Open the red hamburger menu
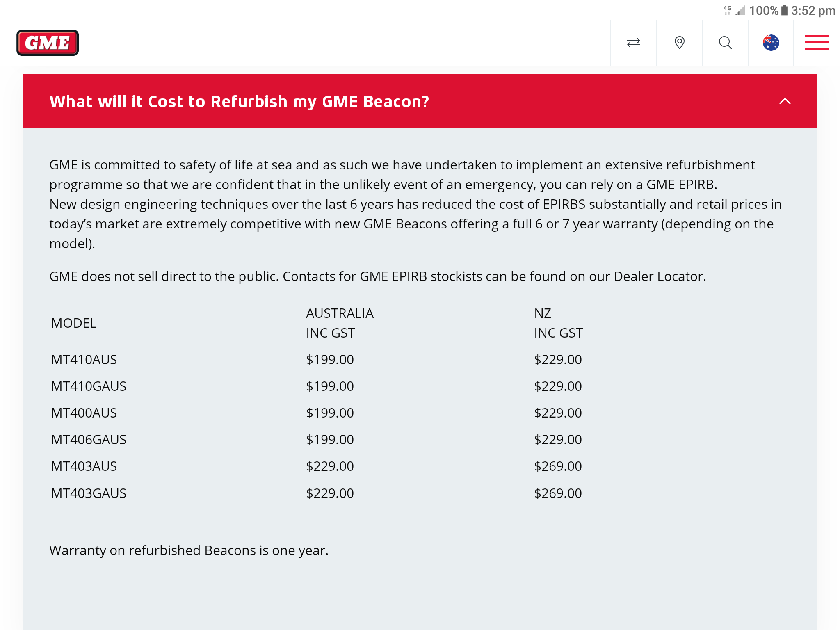The height and width of the screenshot is (630, 840). (x=817, y=42)
